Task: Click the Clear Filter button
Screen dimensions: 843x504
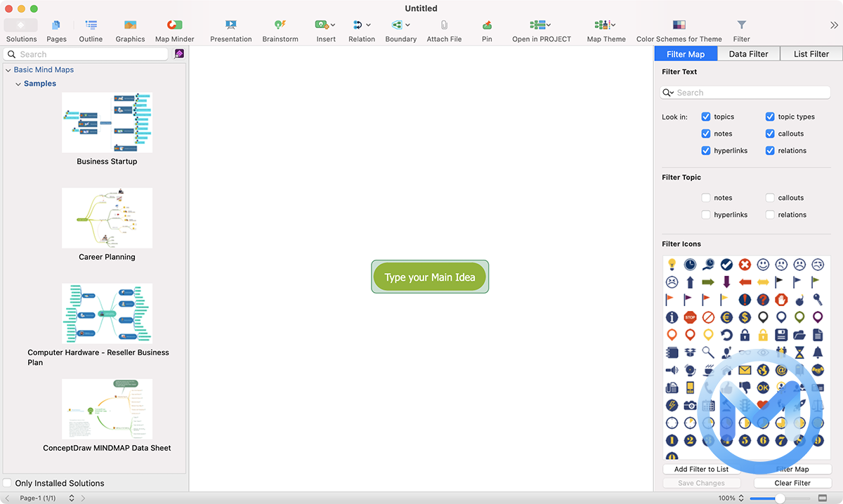Action: [x=792, y=483]
